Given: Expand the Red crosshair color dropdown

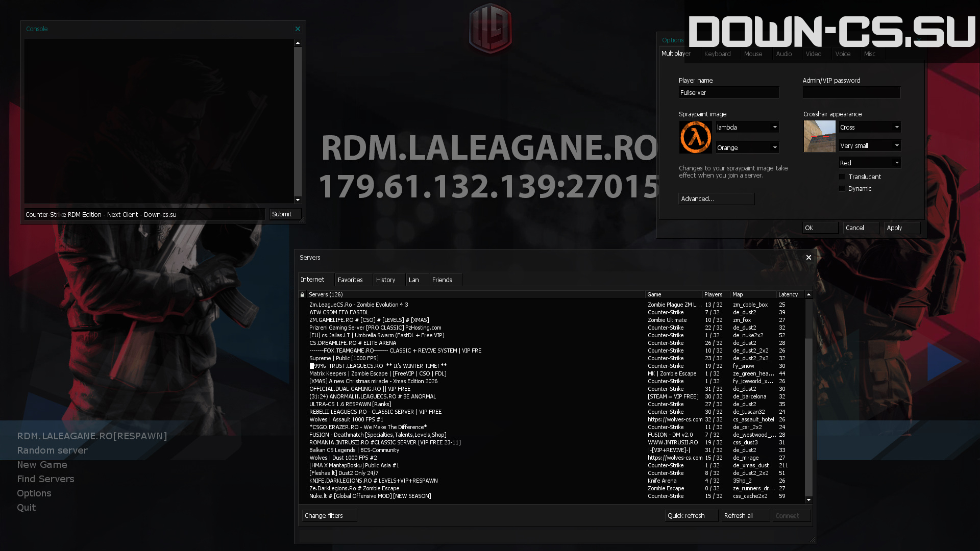Looking at the screenshot, I should 896,163.
